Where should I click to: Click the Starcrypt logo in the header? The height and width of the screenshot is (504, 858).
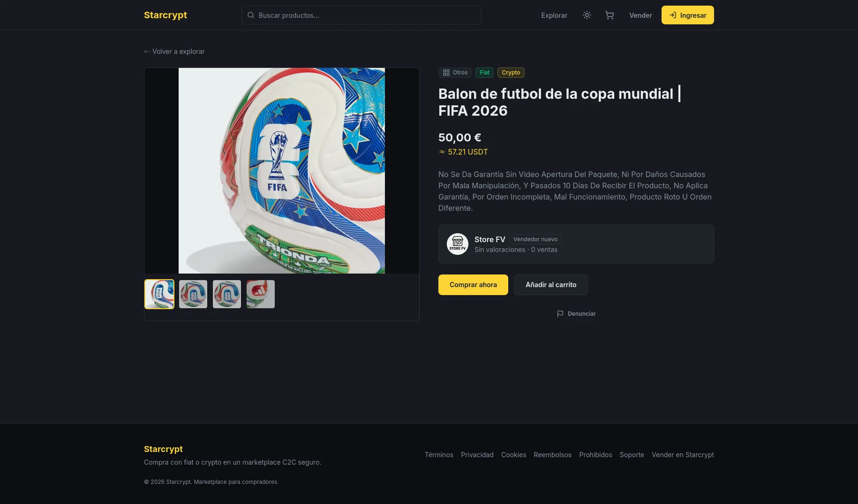(165, 15)
